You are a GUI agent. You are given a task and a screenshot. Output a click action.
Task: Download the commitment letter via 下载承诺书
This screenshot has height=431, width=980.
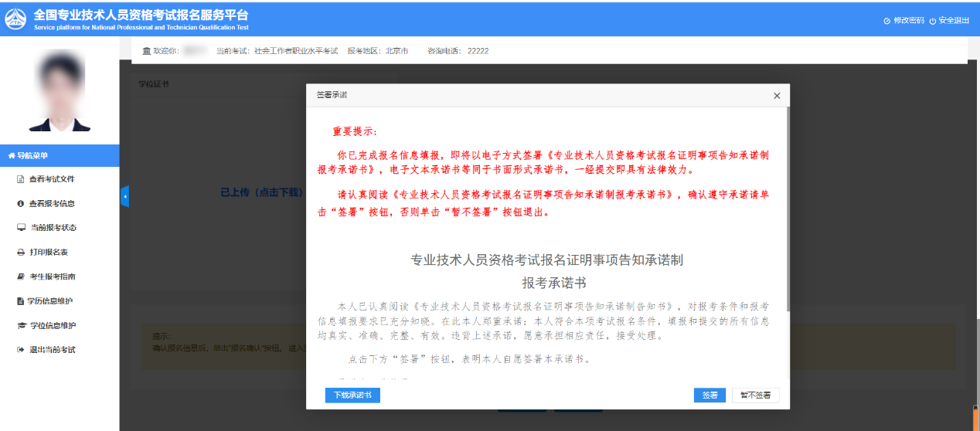click(352, 395)
